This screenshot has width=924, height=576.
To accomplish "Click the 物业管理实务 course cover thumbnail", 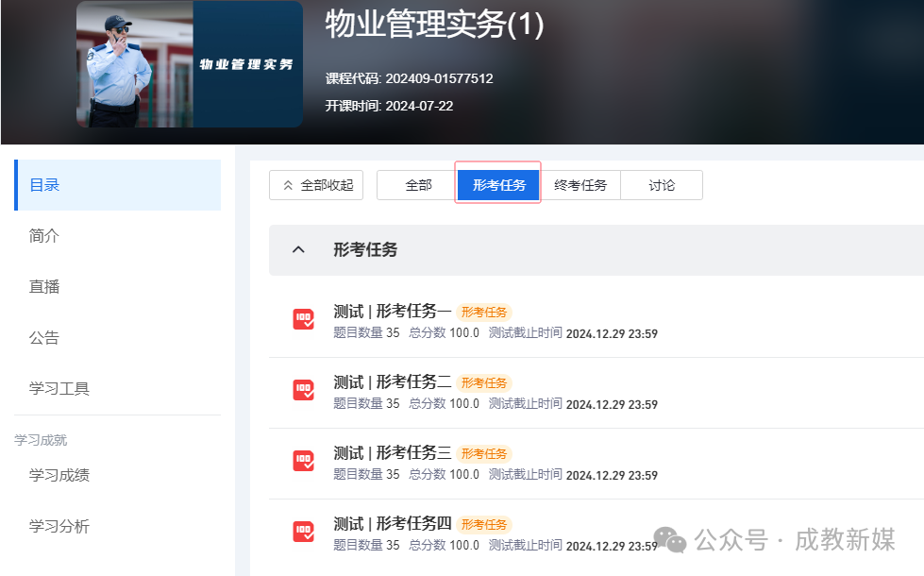I will pyautogui.click(x=190, y=64).
